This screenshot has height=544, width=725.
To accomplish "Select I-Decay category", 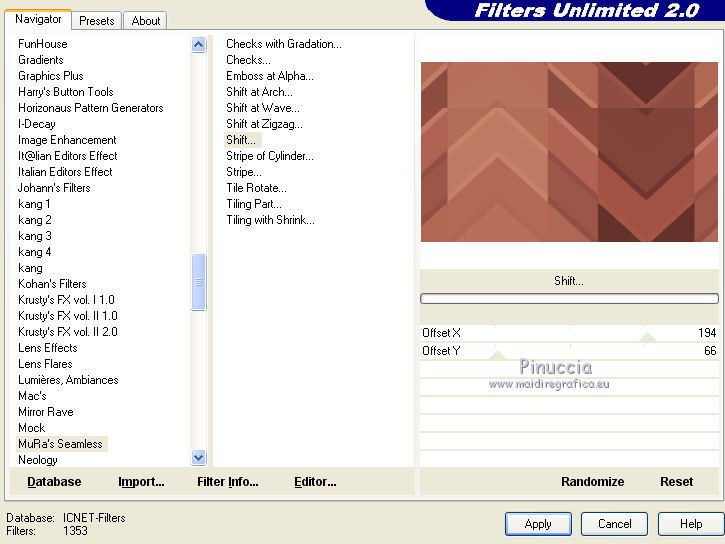I will click(37, 124).
